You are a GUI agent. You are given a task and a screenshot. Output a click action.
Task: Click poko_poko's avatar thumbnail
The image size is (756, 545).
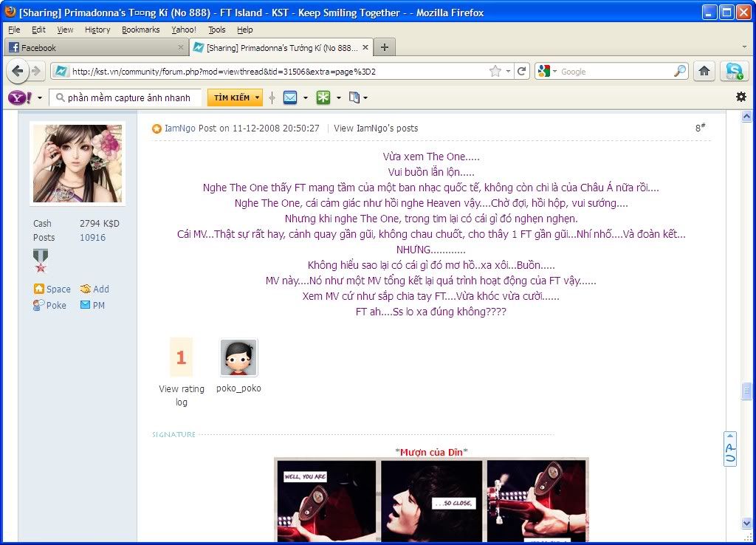point(238,357)
